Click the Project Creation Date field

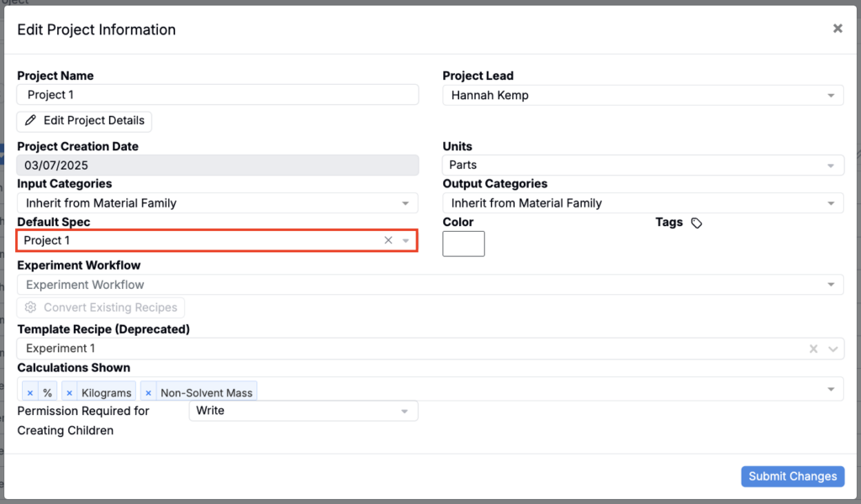217,165
